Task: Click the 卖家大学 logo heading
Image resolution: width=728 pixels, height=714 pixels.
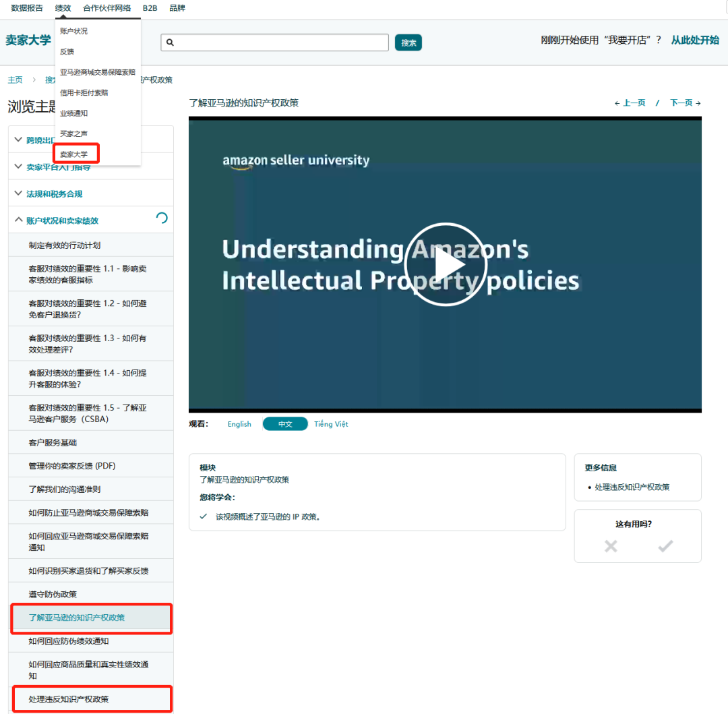Action: coord(28,40)
